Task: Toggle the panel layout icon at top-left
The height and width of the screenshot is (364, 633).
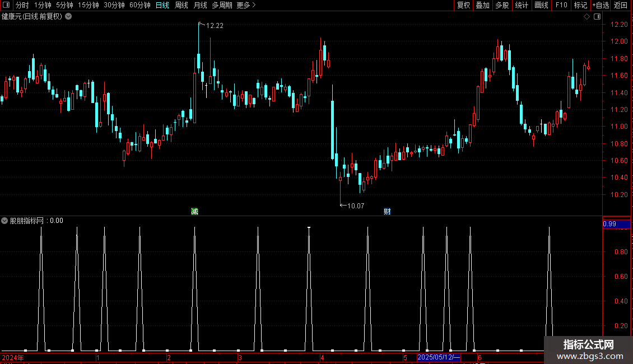Action: tap(6, 5)
